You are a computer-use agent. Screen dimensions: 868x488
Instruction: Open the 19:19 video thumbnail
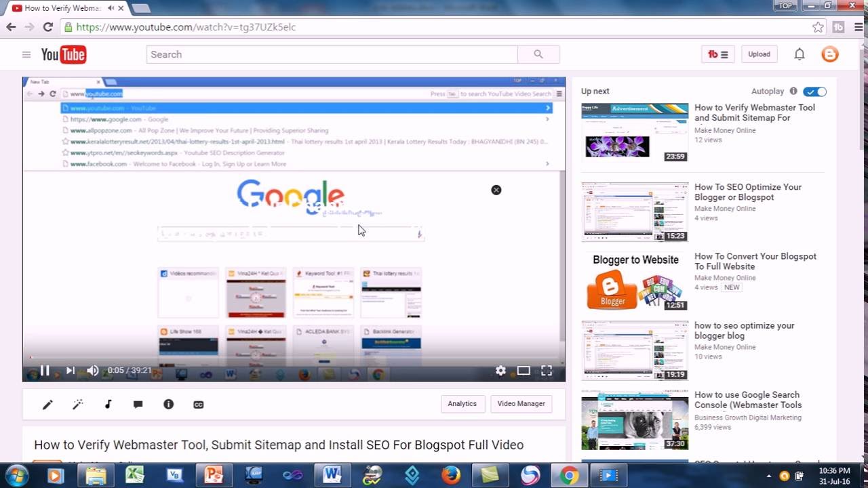coord(635,350)
